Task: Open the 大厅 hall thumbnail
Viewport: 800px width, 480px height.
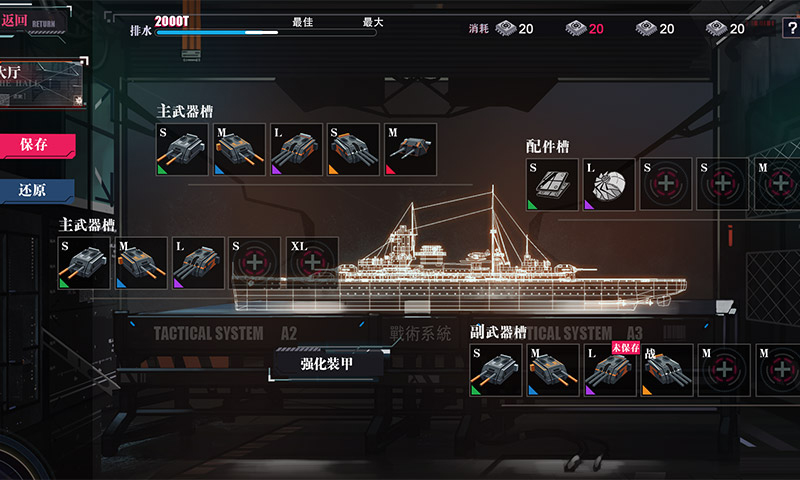Action: [42, 84]
